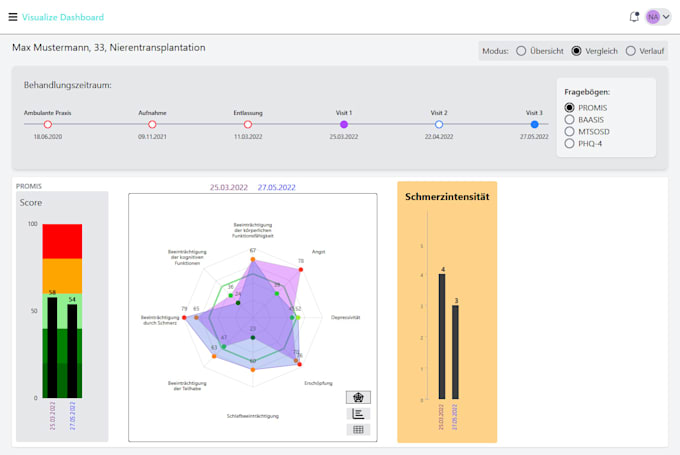This screenshot has width=680, height=455.
Task: Select the Aufnahme timeline point
Action: [x=152, y=124]
